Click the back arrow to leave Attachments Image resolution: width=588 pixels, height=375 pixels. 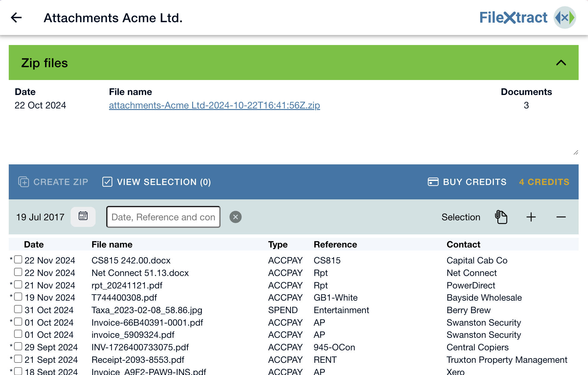(x=16, y=18)
